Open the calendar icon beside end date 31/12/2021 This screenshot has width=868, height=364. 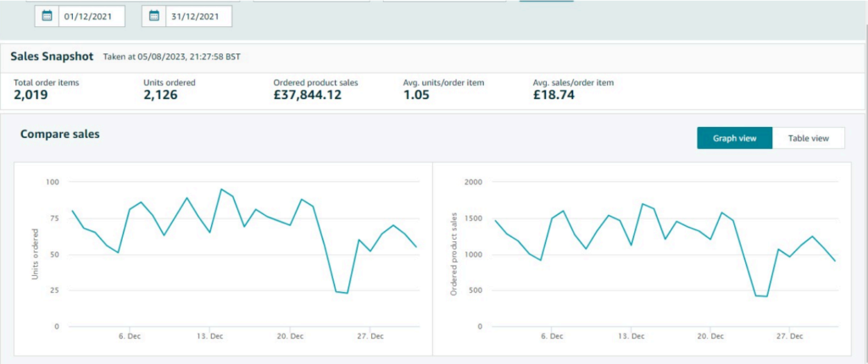point(153,16)
